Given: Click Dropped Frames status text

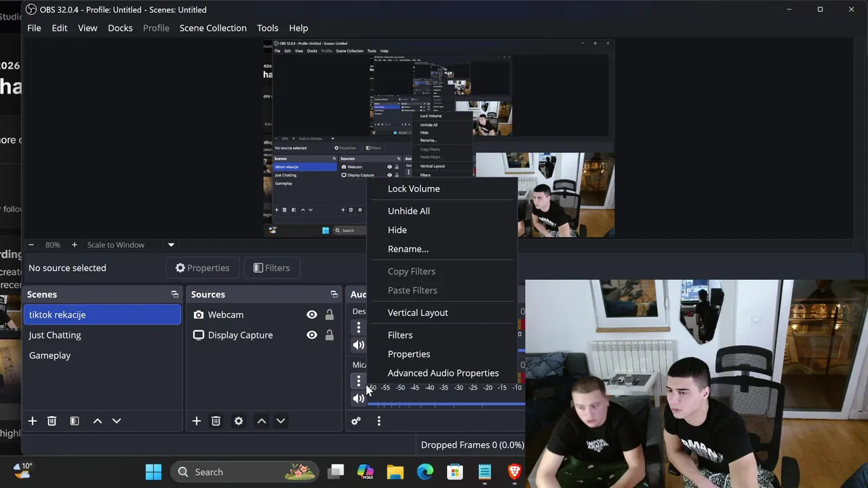Looking at the screenshot, I should [x=473, y=445].
